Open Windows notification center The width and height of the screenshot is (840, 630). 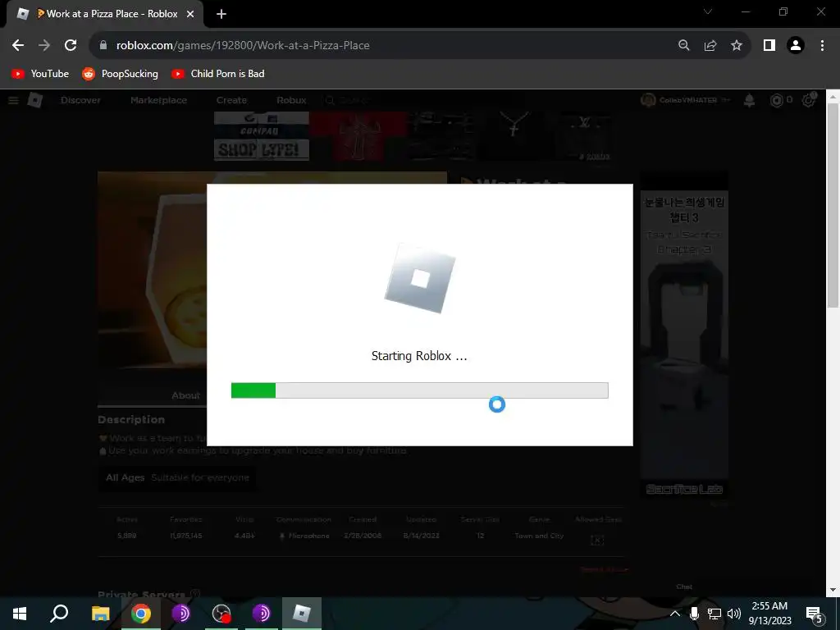coord(815,614)
